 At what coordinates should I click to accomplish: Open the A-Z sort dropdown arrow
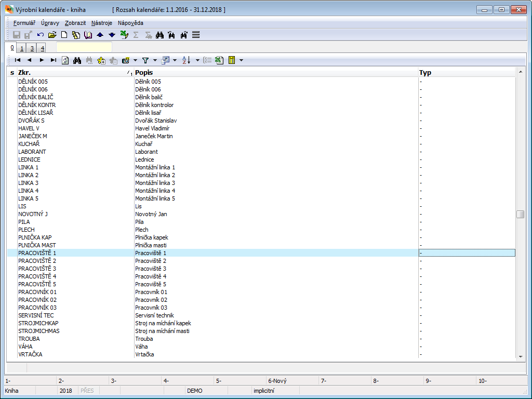click(197, 61)
